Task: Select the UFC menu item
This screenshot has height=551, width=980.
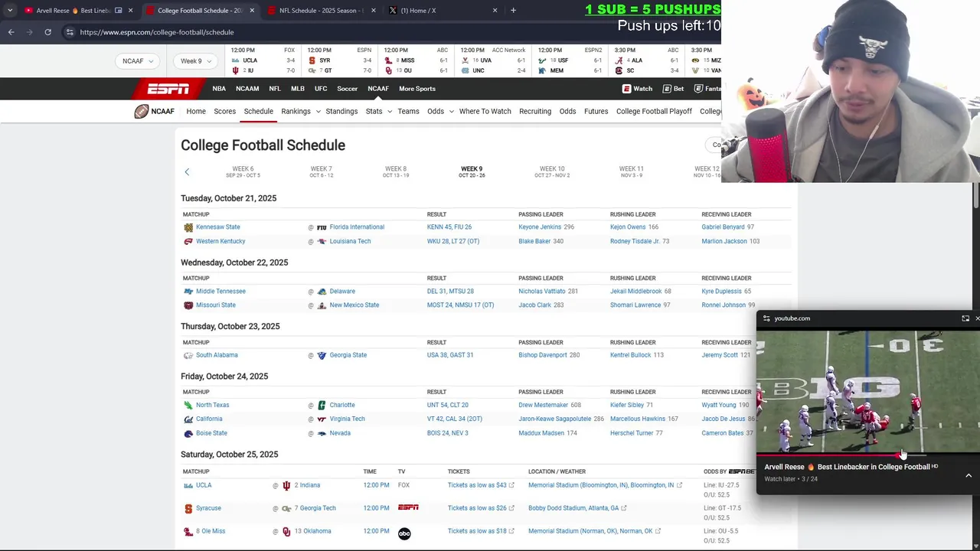Action: (321, 89)
